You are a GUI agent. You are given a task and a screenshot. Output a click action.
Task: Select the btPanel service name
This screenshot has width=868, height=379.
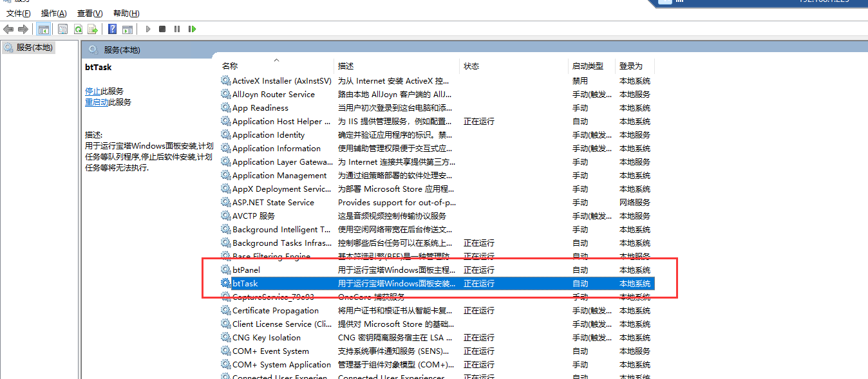coord(246,270)
